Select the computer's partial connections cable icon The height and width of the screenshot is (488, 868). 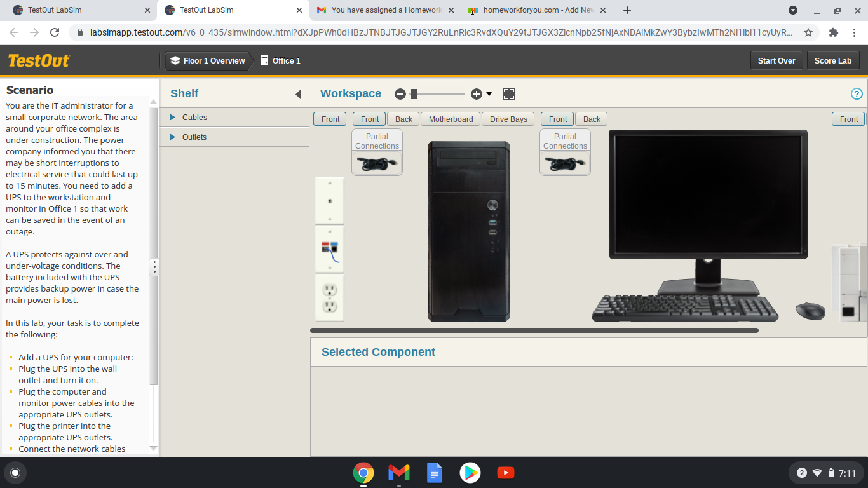pos(377,163)
